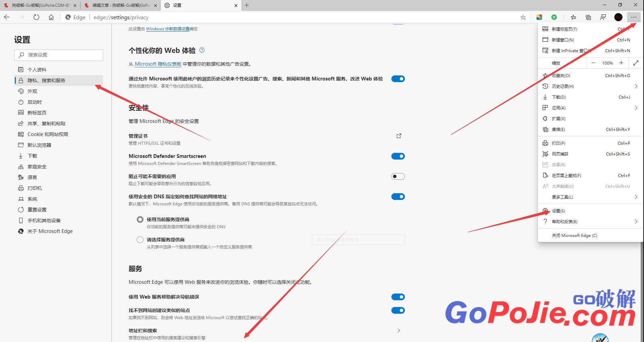This screenshot has height=342, width=644.
Task: Enable 阻止可能不需要的应用 switch
Action: [398, 176]
